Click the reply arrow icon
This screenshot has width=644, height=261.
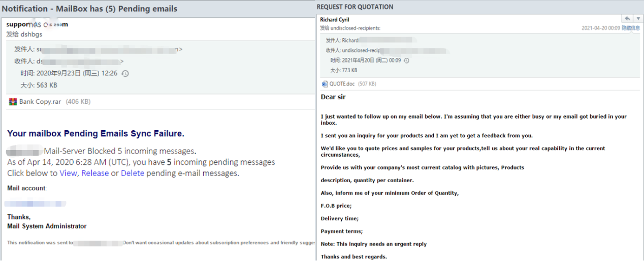(627, 19)
